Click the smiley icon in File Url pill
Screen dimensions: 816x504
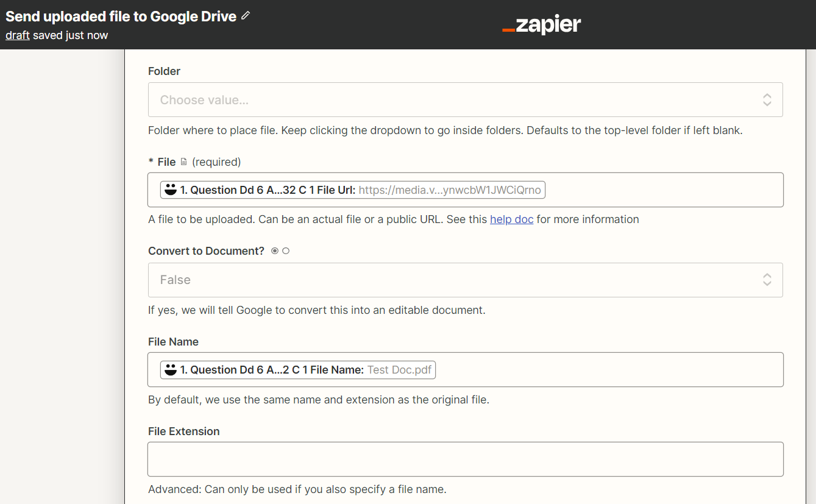(171, 190)
